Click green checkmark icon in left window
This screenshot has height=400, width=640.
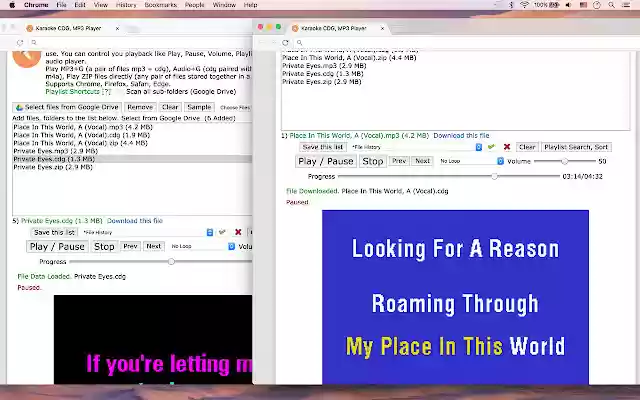(222, 232)
